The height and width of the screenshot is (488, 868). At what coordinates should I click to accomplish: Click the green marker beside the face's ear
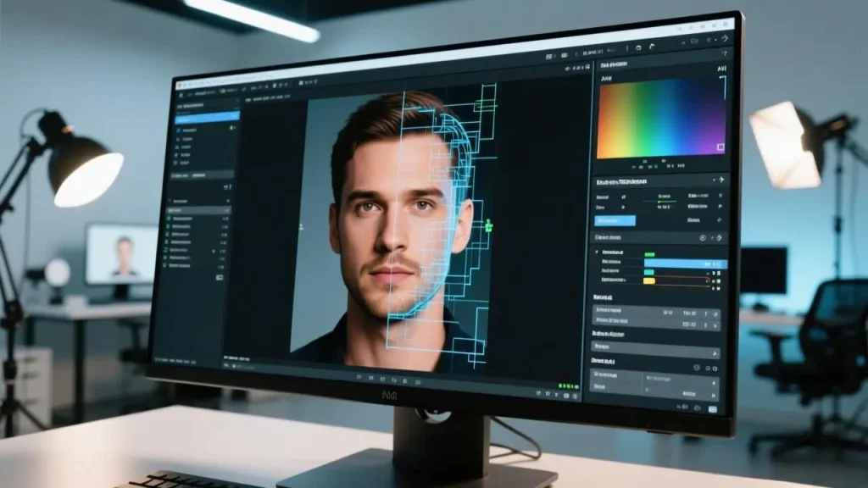tap(488, 225)
